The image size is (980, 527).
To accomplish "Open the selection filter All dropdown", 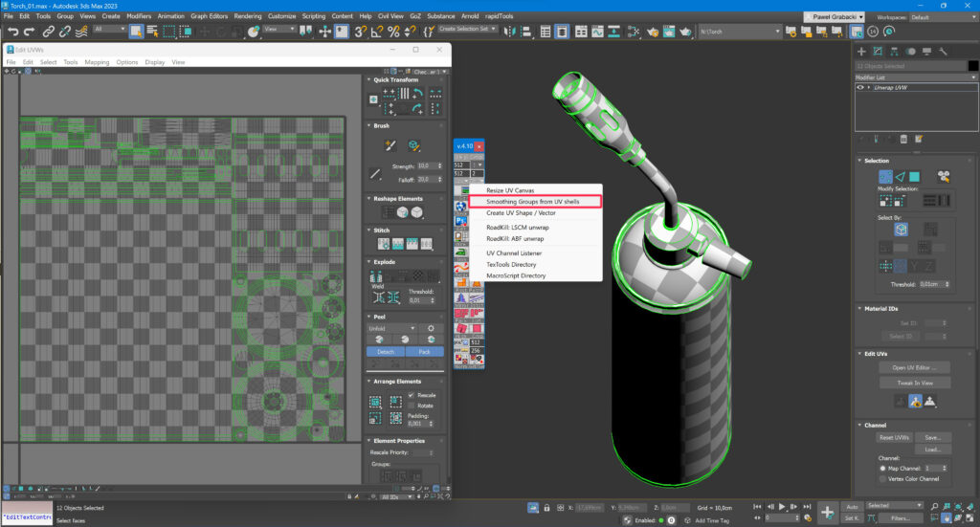I will pos(110,29).
